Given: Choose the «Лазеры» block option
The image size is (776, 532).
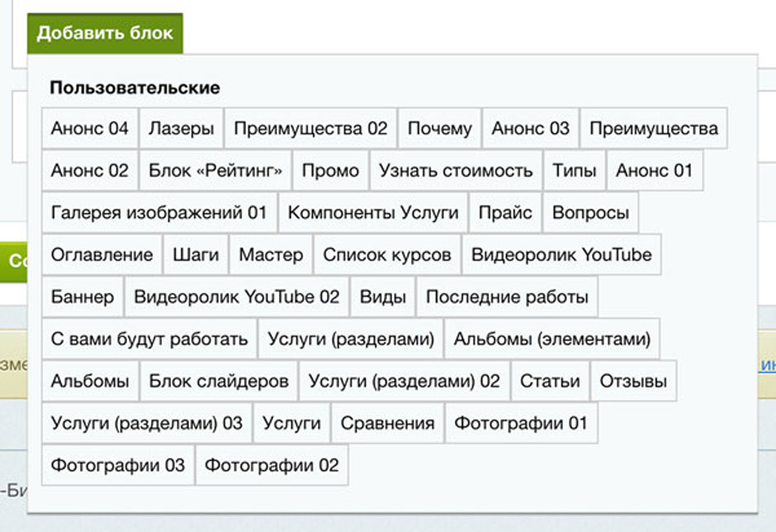Looking at the screenshot, I should (182, 129).
